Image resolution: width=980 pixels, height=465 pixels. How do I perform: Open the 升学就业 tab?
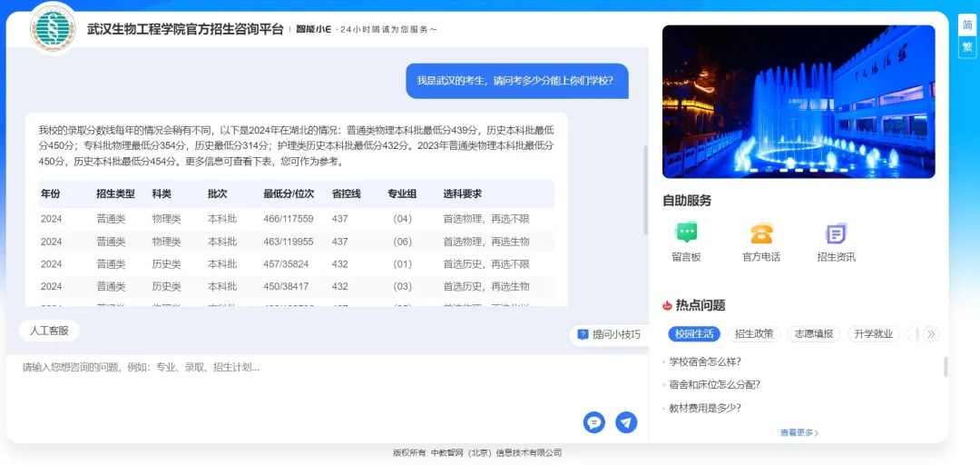pyautogui.click(x=873, y=333)
